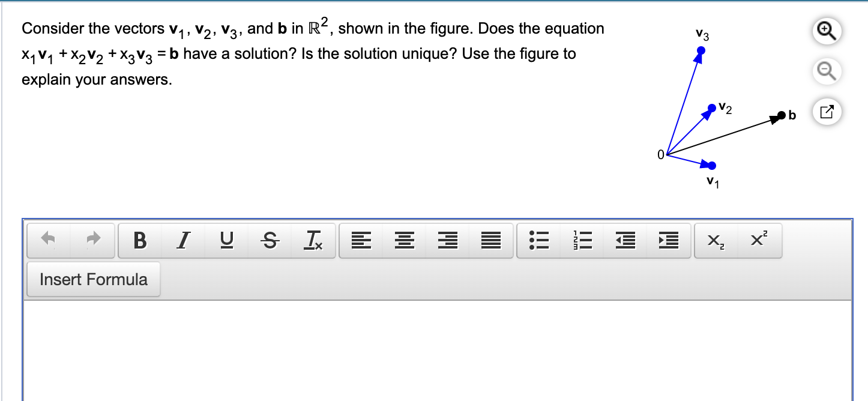Insert a bulleted list
Viewport: 868px width, 401px height.
(x=538, y=240)
